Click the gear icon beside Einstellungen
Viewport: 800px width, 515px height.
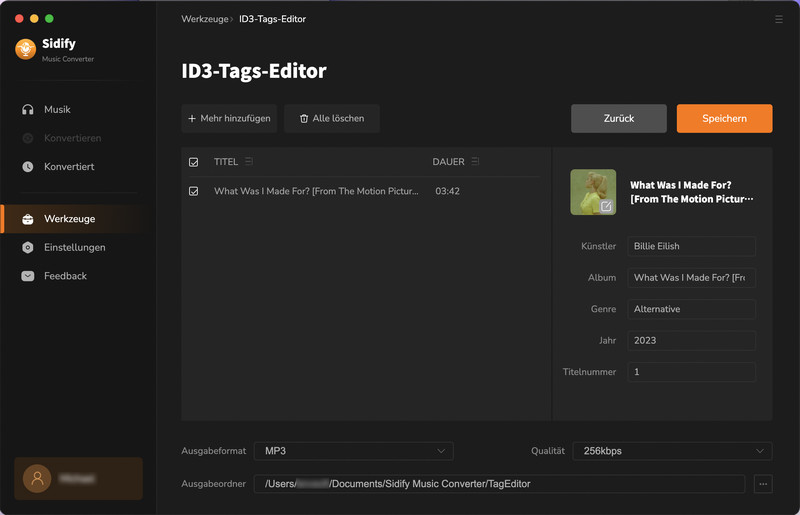(x=28, y=248)
